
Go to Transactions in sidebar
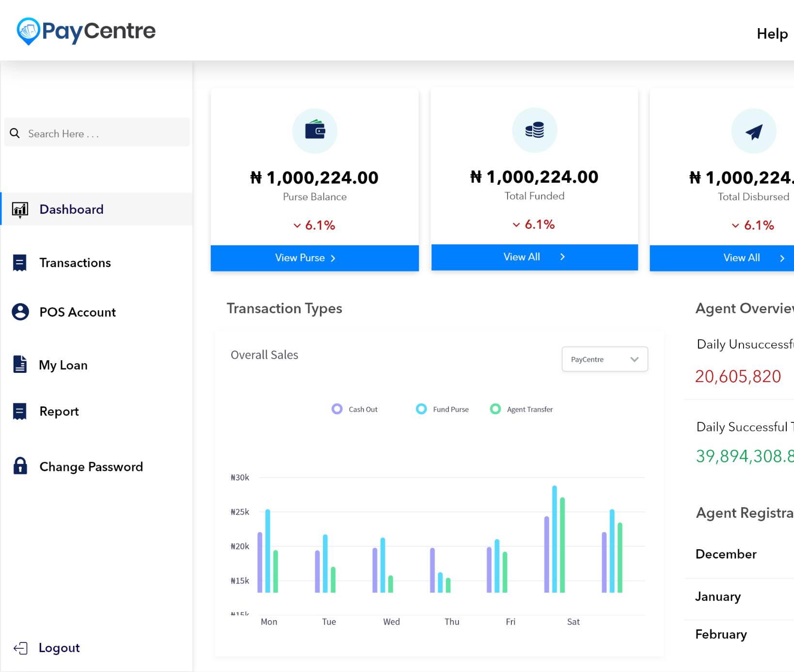(75, 263)
